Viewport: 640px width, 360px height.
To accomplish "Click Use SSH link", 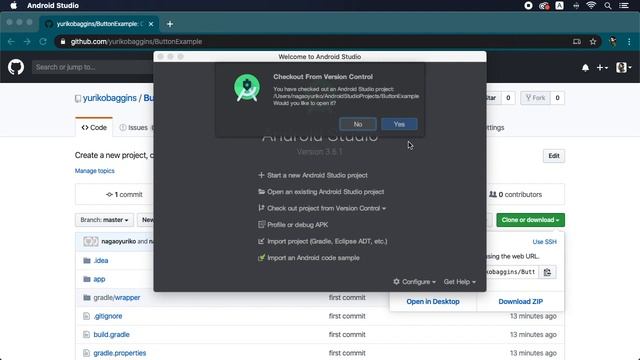I will (x=544, y=242).
